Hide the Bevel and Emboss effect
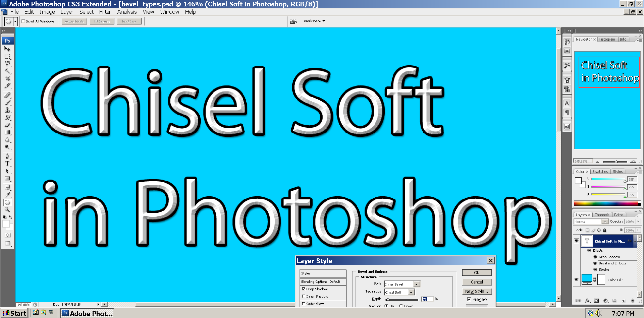Viewport: 644px width, 318px height. tap(595, 263)
